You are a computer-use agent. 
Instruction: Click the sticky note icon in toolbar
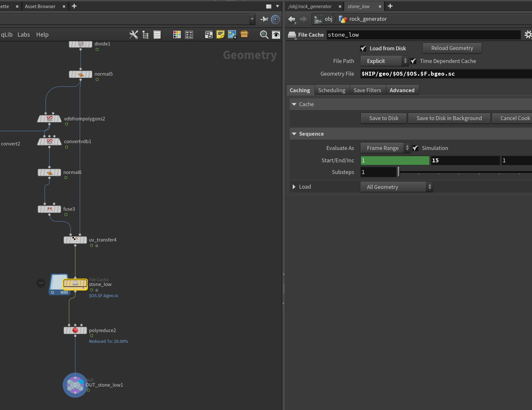(221, 34)
